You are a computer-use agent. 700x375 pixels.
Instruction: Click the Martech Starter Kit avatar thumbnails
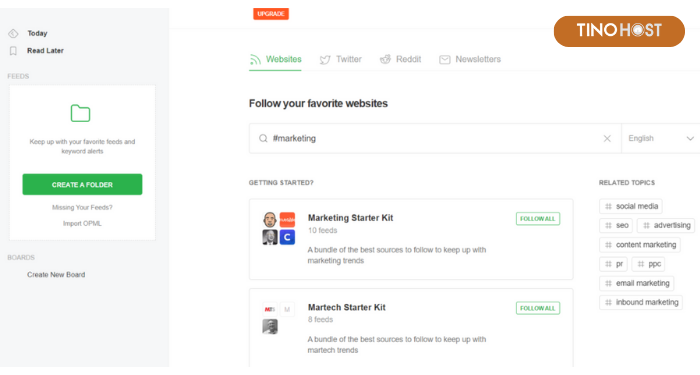coord(279,318)
